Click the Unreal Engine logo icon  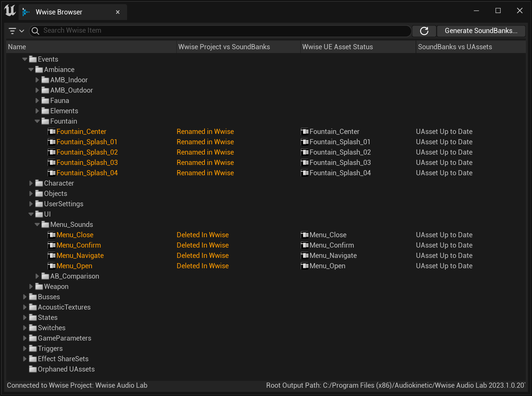coord(10,11)
